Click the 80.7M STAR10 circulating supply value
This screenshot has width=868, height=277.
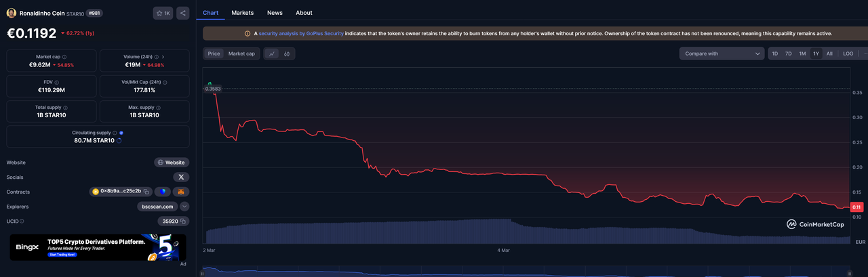coord(94,141)
